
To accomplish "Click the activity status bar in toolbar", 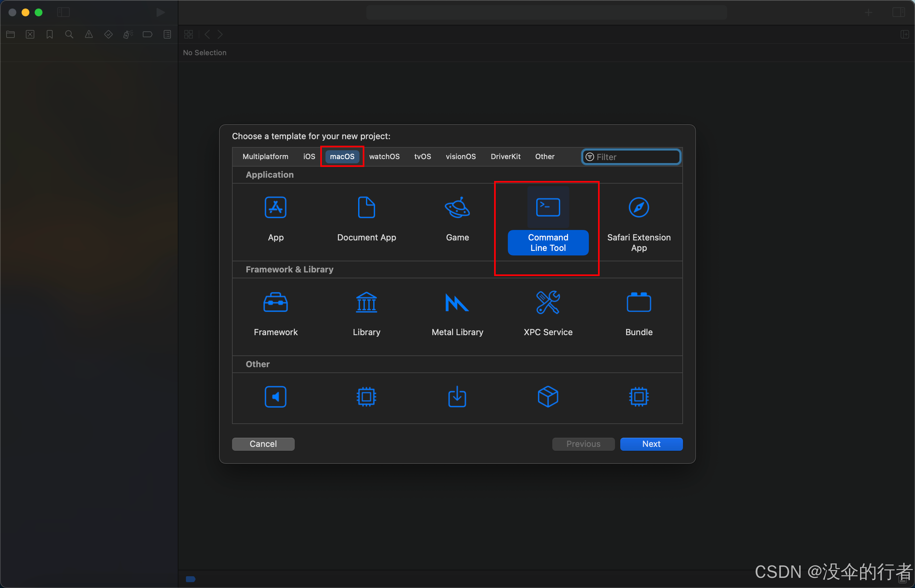I will (x=546, y=13).
